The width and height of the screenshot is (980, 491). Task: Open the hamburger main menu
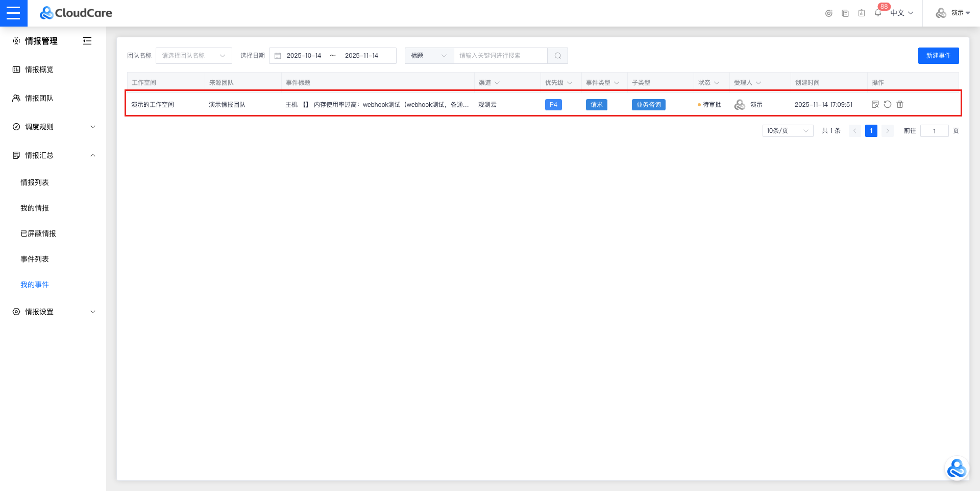point(13,13)
